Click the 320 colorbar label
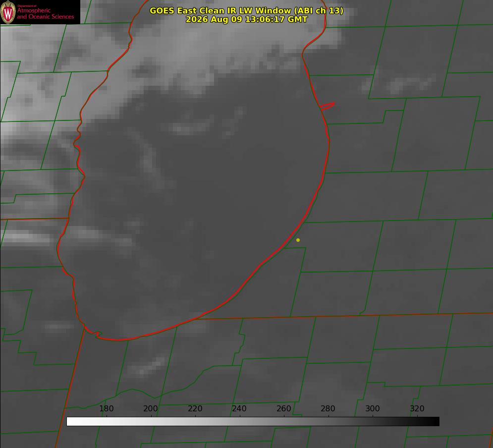493x448 pixels. 417,408
